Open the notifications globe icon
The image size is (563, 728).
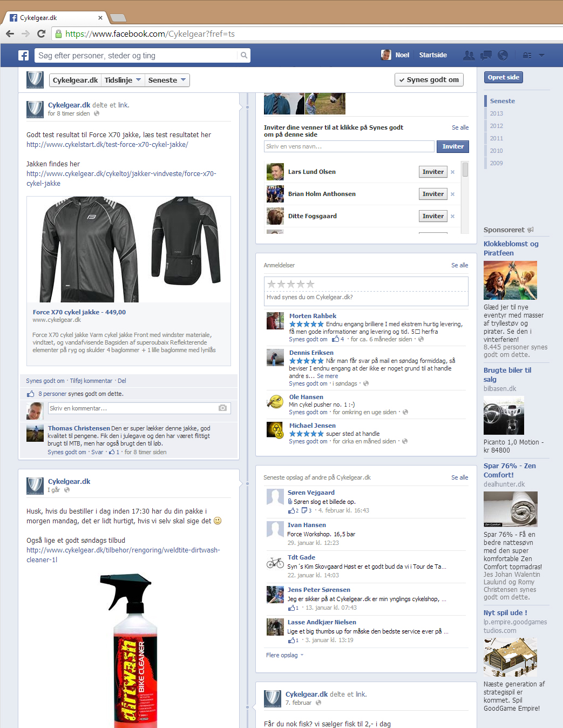pyautogui.click(x=503, y=55)
